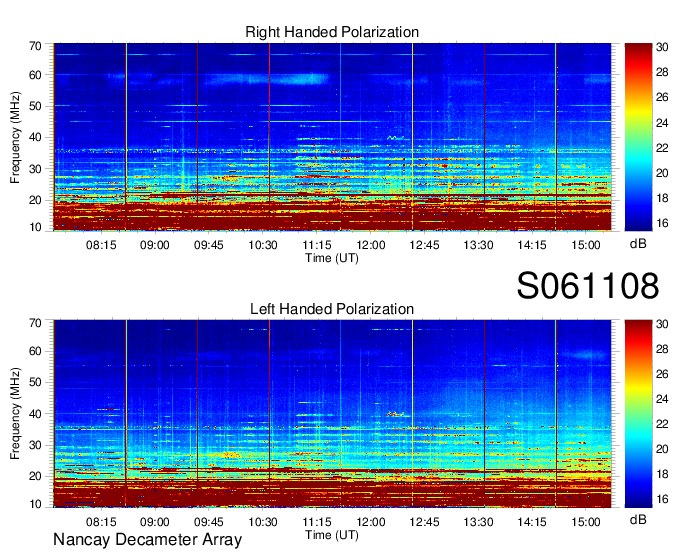Click the 10 MHz tick on the upper plot
Screen dimensions: 680x552
(x=35, y=227)
